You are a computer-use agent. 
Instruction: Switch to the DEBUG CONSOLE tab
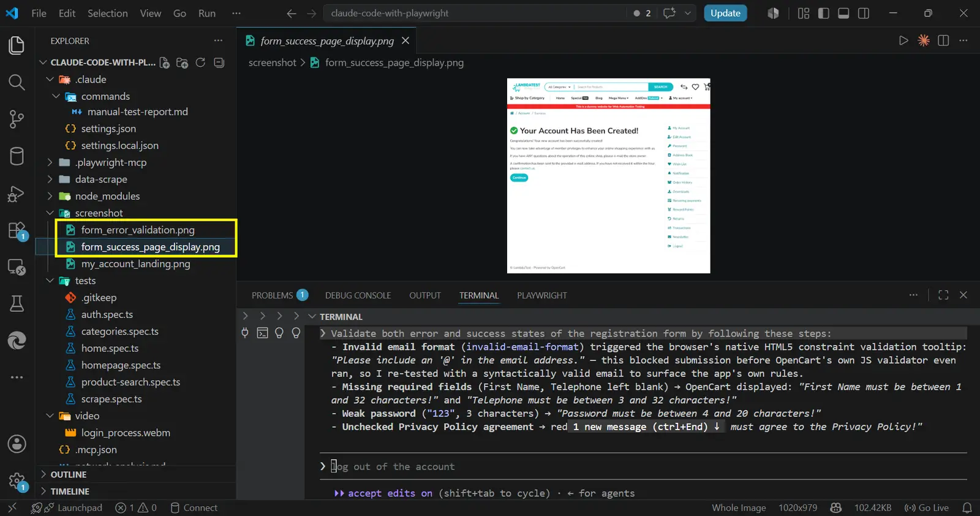tap(358, 295)
